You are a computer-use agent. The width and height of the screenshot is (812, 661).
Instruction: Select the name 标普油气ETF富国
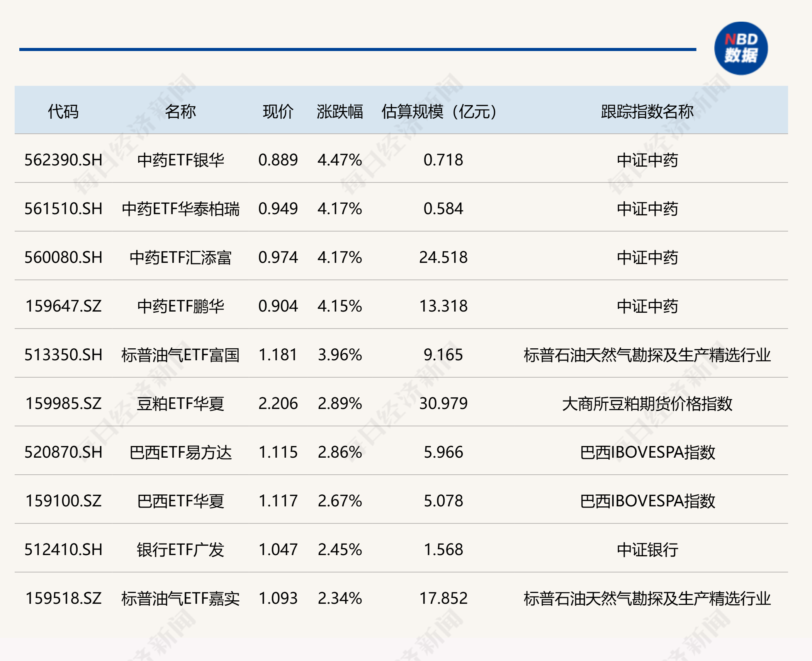pos(180,355)
